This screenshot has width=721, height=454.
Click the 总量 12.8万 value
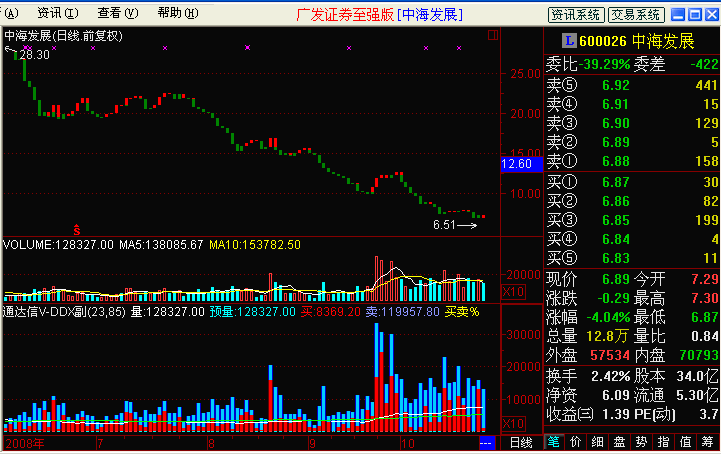point(608,336)
